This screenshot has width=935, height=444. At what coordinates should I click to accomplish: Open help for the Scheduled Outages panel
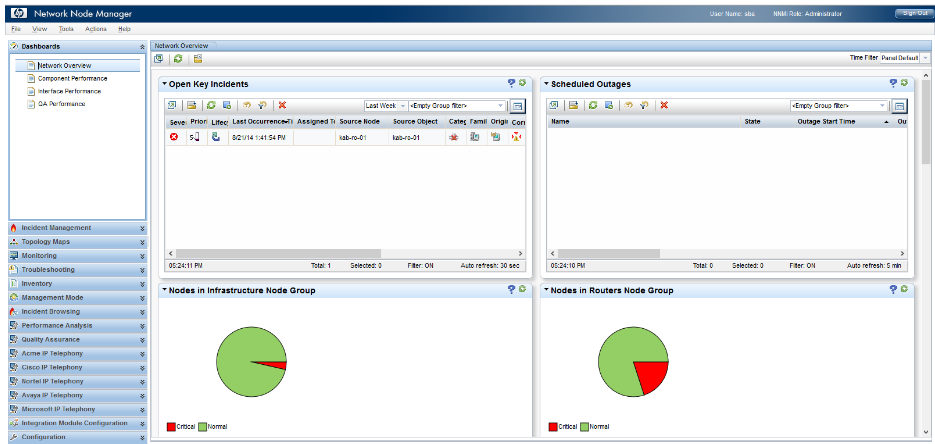(x=893, y=83)
